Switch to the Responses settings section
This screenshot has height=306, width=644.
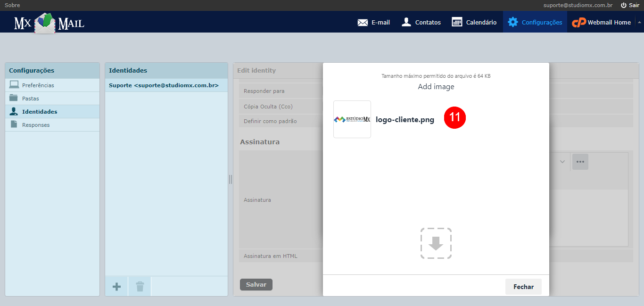point(35,124)
